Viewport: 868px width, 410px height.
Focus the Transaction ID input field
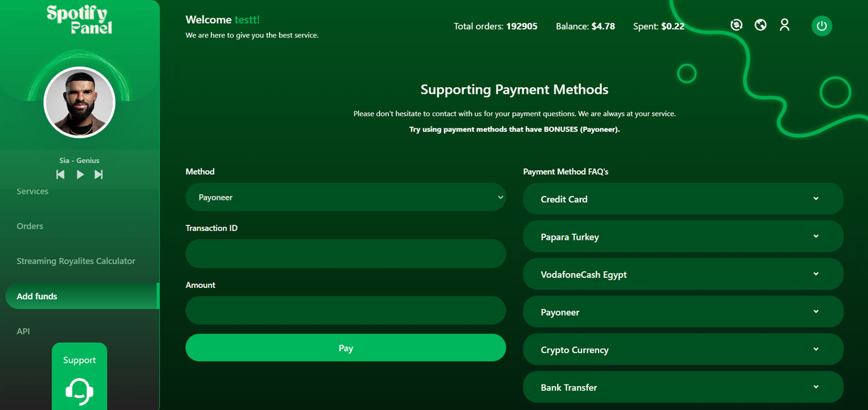tap(346, 254)
